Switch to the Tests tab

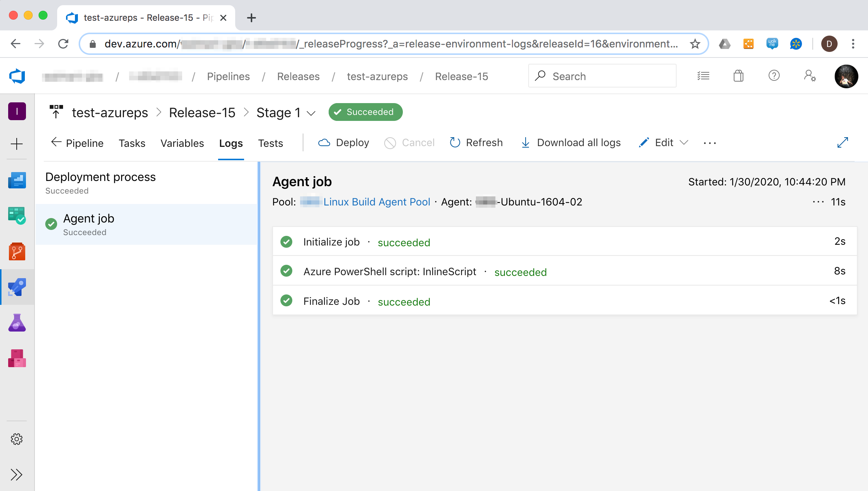click(x=270, y=143)
